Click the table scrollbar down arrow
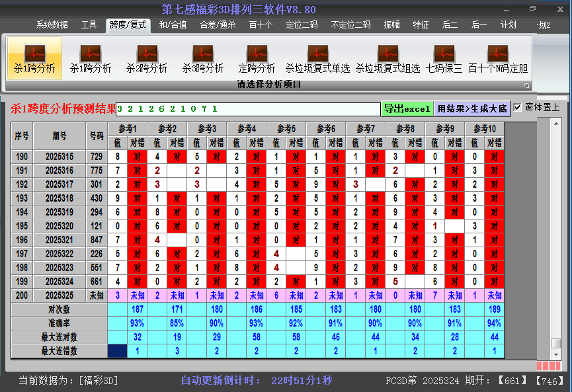The width and height of the screenshot is (572, 392). click(556, 354)
